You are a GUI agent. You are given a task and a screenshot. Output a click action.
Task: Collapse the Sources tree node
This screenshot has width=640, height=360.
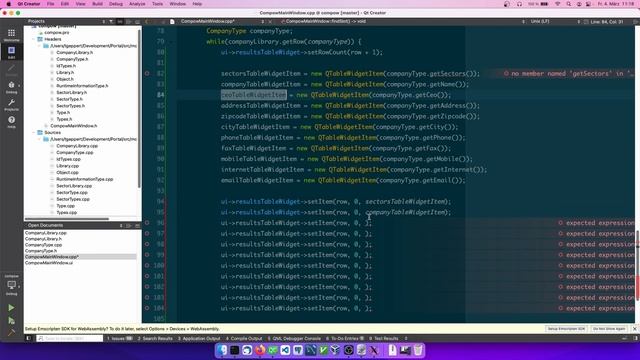33,133
